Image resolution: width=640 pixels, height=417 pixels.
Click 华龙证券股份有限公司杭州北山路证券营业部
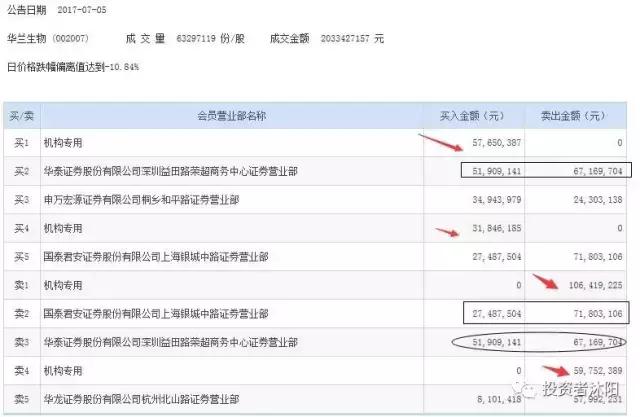point(141,399)
